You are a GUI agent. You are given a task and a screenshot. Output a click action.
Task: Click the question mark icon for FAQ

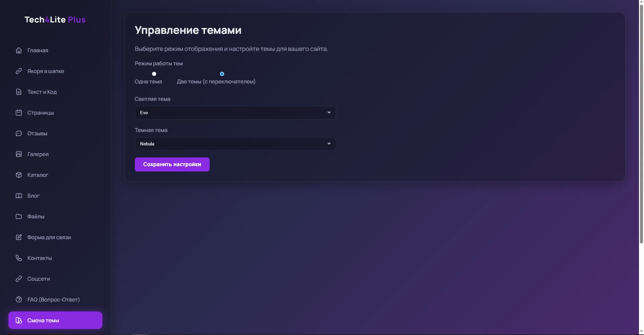[19, 299]
